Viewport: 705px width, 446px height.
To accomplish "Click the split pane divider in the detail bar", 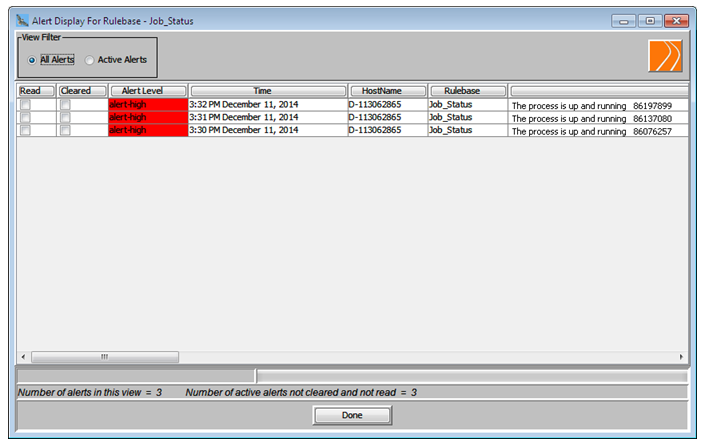I will [255, 376].
